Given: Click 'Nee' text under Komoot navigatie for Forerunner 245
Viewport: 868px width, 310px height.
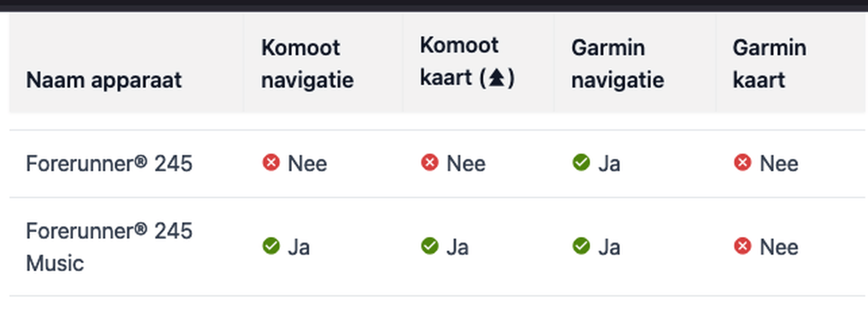Looking at the screenshot, I should tap(308, 163).
